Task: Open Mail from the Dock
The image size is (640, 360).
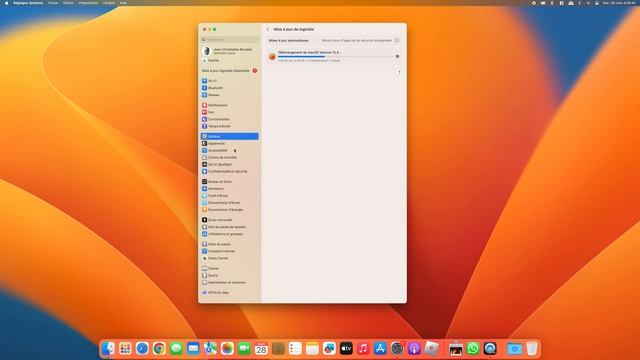Action: click(x=193, y=349)
